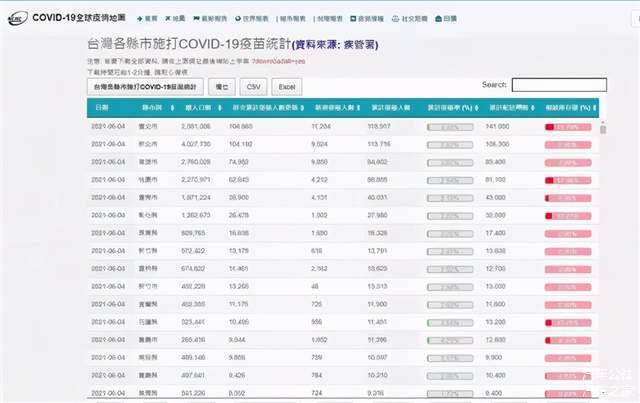
Task: Click the airplane icon in the navigation bar
Action: point(167,18)
